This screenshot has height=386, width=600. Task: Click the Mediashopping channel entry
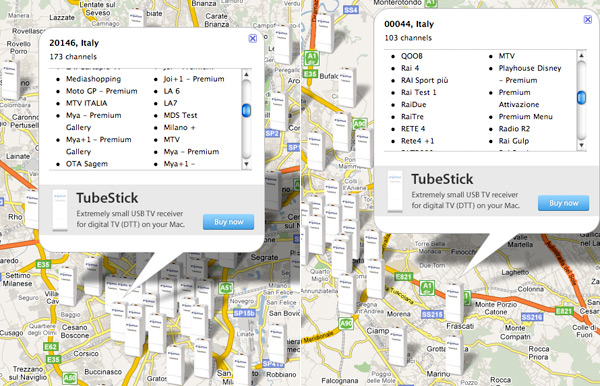[93, 79]
